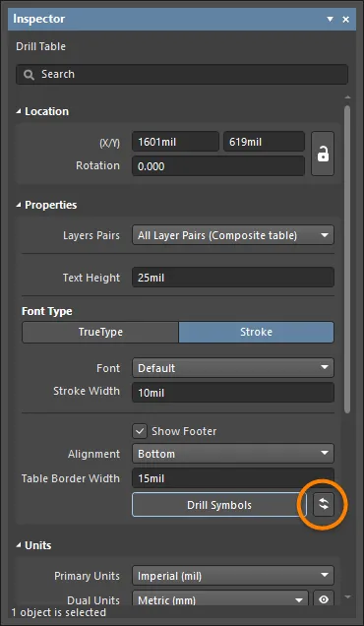Uncheck the Show Footer checkbox
Image resolution: width=364 pixels, height=626 pixels.
click(x=140, y=431)
